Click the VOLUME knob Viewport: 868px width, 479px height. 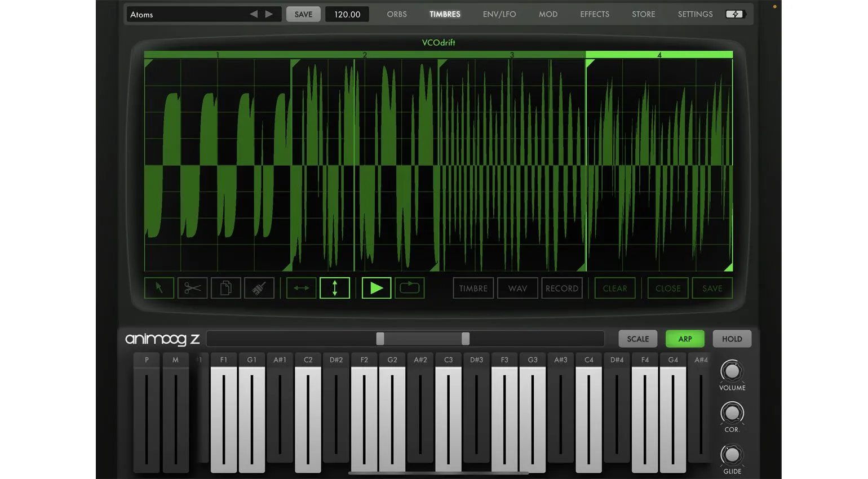732,371
